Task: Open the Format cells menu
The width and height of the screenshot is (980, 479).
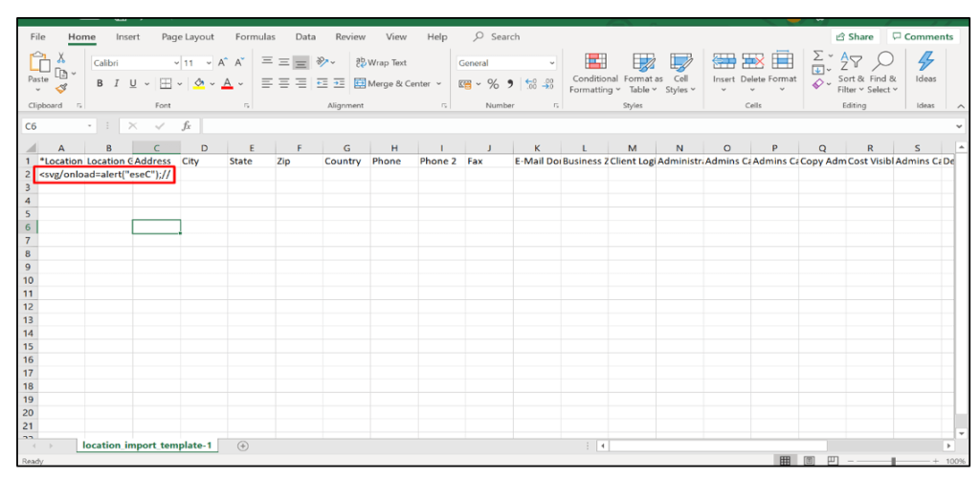Action: (x=782, y=73)
